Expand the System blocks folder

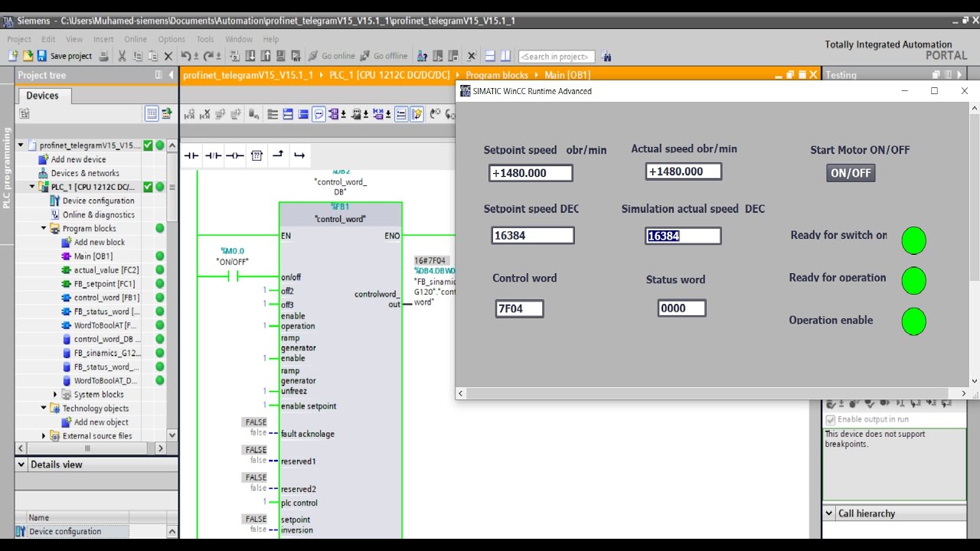pyautogui.click(x=55, y=394)
